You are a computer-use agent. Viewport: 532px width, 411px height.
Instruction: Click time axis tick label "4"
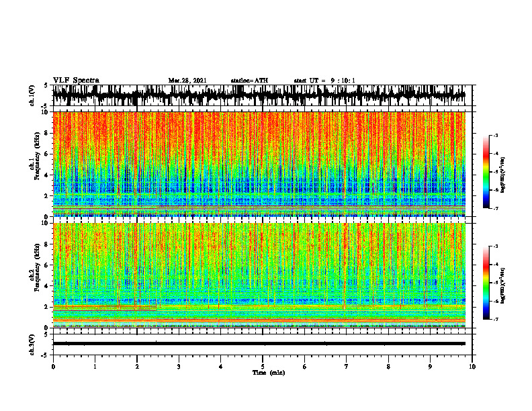[220, 367]
